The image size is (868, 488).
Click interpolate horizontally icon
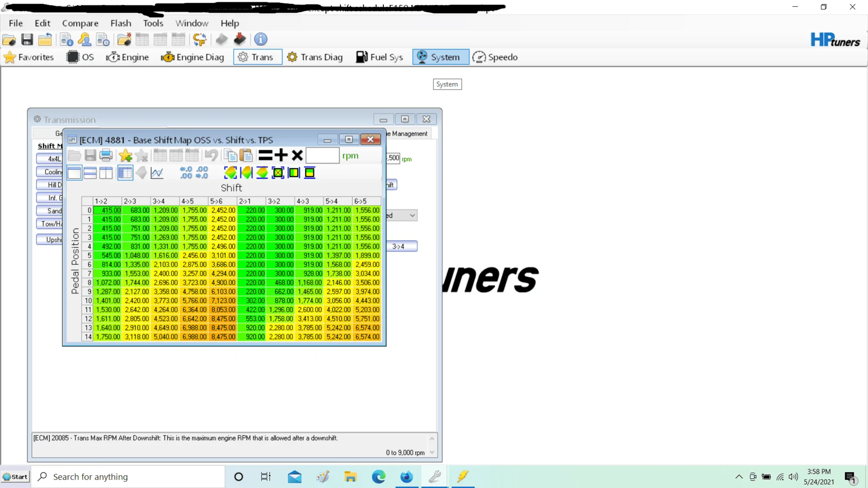coord(246,173)
